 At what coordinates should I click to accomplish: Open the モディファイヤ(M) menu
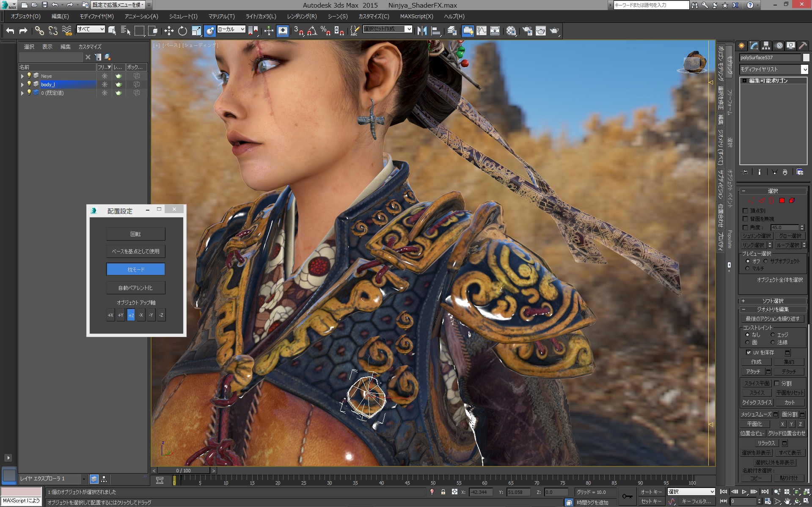click(96, 16)
